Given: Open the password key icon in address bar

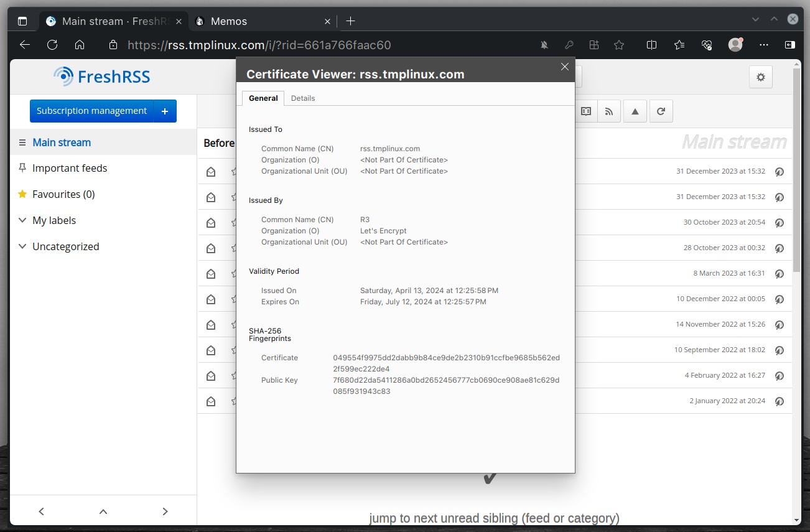Looking at the screenshot, I should point(569,45).
